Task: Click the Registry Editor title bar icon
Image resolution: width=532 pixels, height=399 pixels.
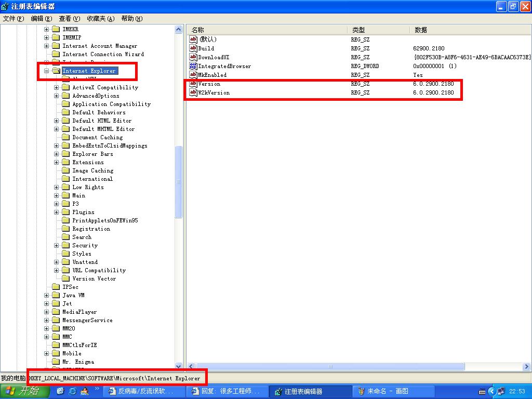Action: tap(5, 6)
